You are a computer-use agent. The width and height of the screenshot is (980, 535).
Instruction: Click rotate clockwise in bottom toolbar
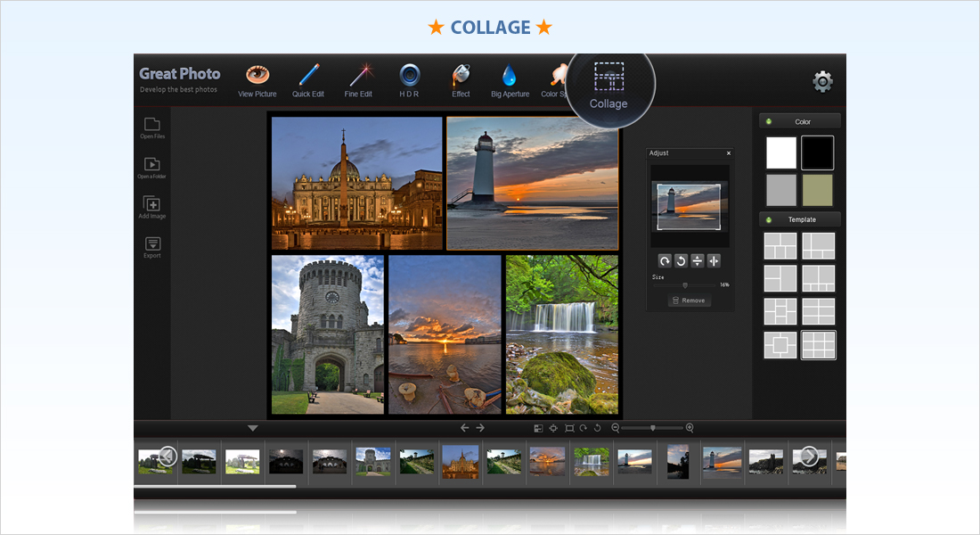pyautogui.click(x=584, y=429)
